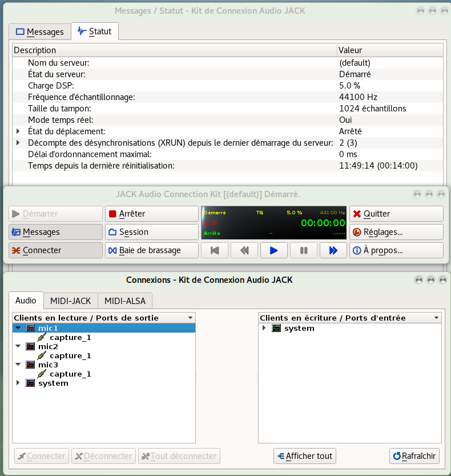Image resolution: width=451 pixels, height=476 pixels.
Task: Select the Mode temps réel row
Action: pyautogui.click(x=228, y=120)
